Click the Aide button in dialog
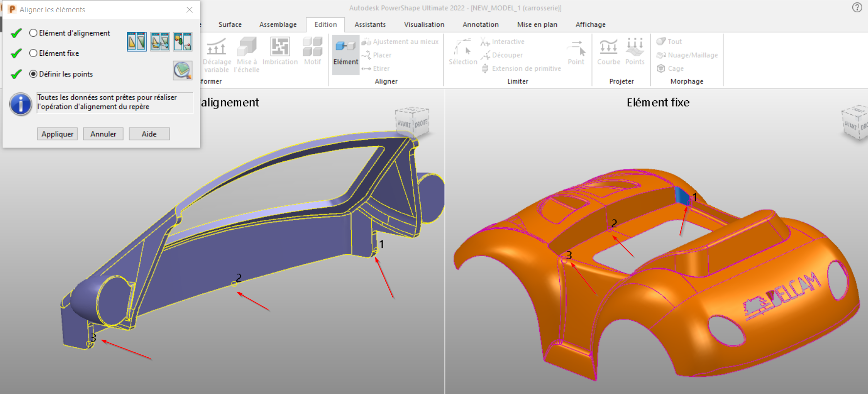 point(149,134)
